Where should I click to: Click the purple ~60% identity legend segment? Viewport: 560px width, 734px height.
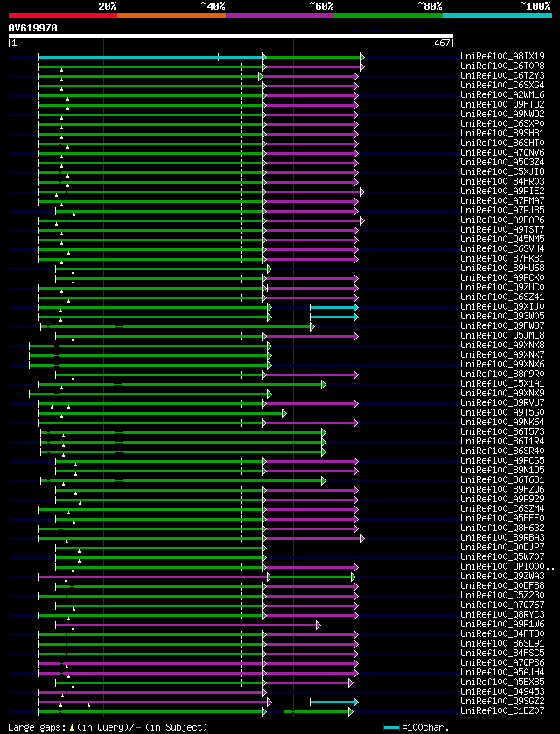pyautogui.click(x=280, y=16)
